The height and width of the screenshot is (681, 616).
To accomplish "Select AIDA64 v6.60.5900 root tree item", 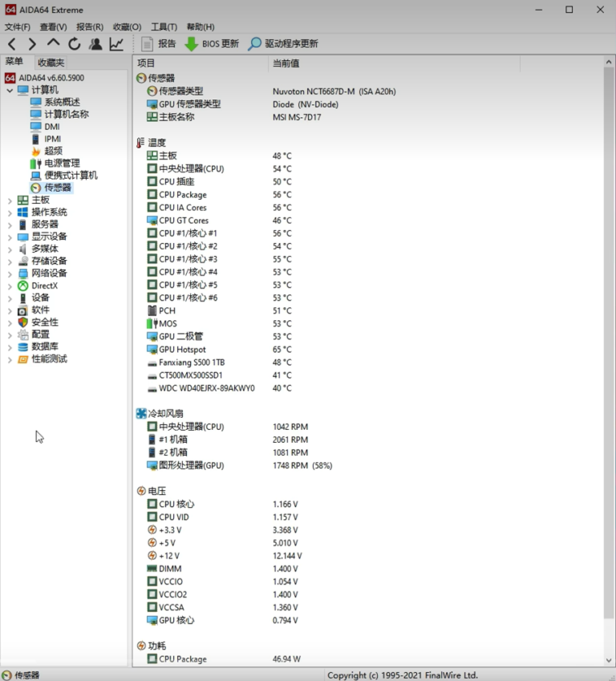I will point(44,78).
